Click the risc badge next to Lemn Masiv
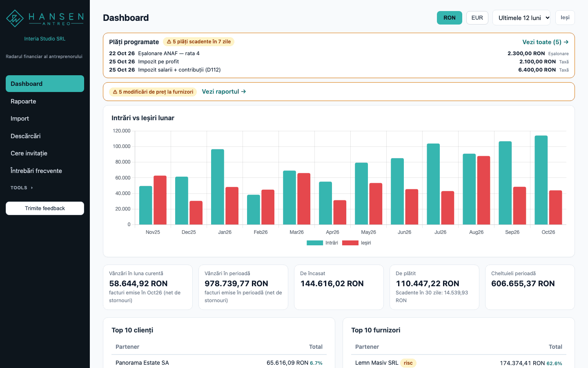Screen dimensions: 588x368 coord(408,363)
